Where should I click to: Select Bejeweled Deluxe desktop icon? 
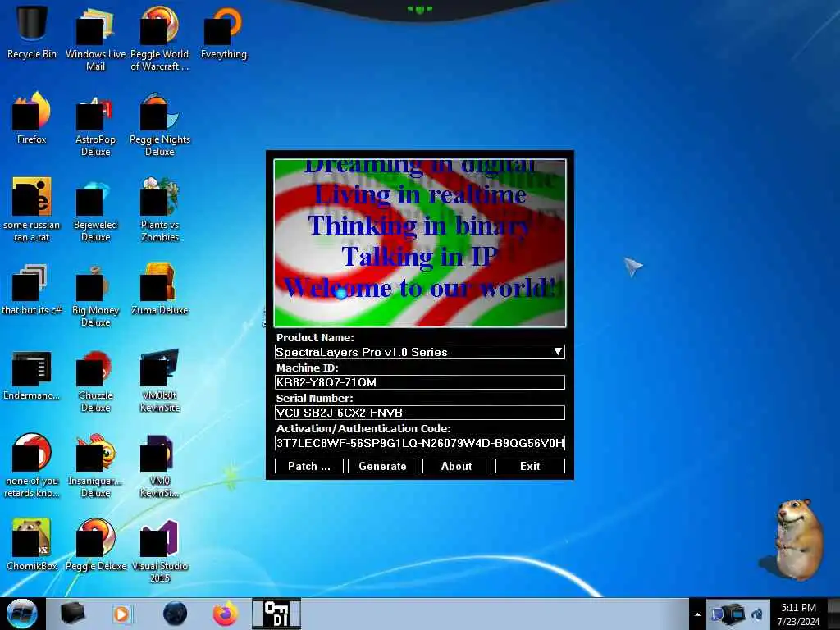pos(95,209)
